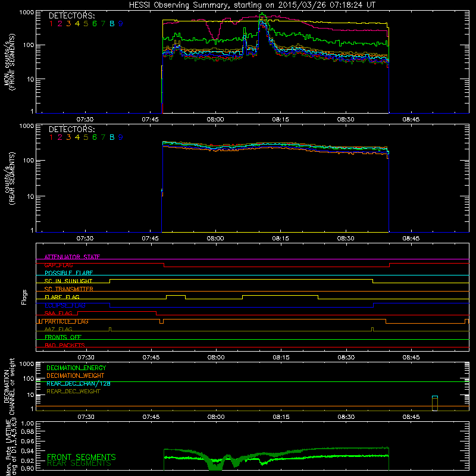Click the SAA_FLAG label
Screen dimensions: 476x476
[58, 313]
